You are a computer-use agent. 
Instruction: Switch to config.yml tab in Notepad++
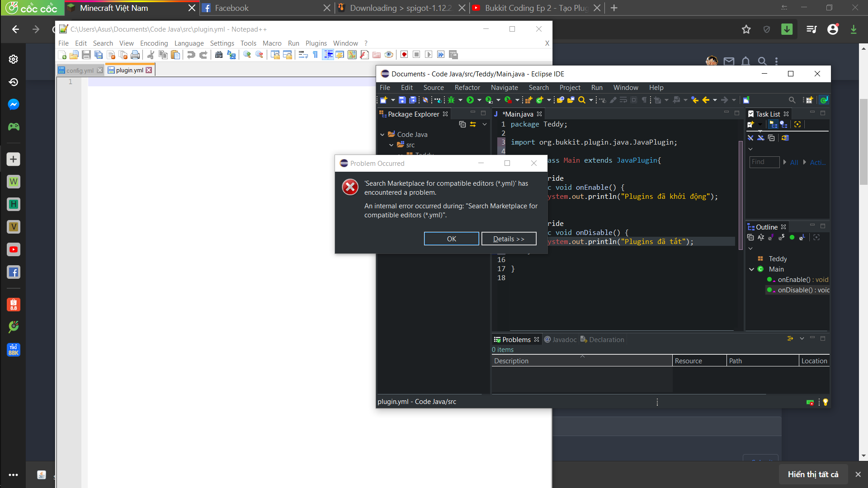[80, 70]
